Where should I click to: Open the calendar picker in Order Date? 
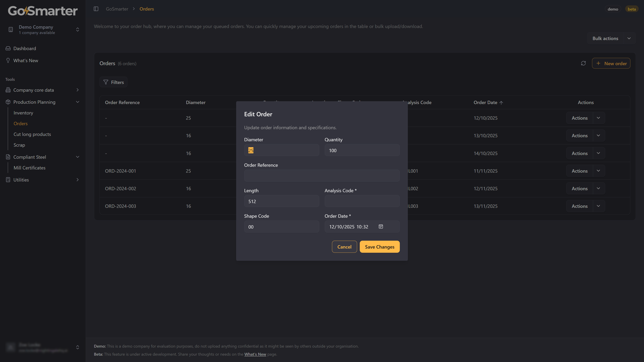381,227
